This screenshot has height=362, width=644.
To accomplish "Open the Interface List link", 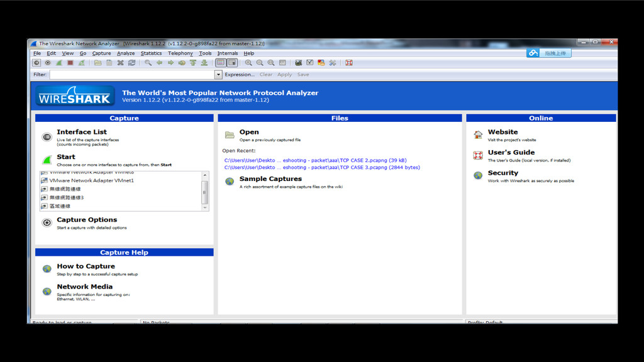I will (x=82, y=132).
